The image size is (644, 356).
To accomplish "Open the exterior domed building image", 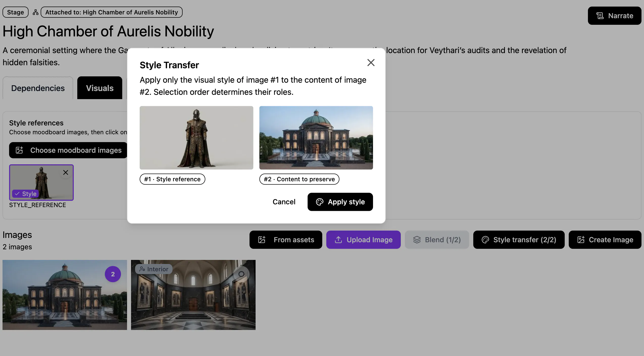I will [65, 295].
